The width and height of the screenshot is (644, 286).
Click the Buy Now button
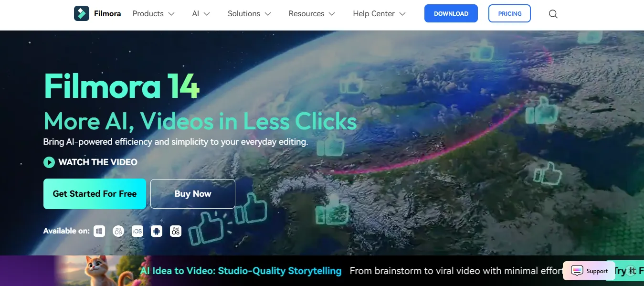pos(193,194)
